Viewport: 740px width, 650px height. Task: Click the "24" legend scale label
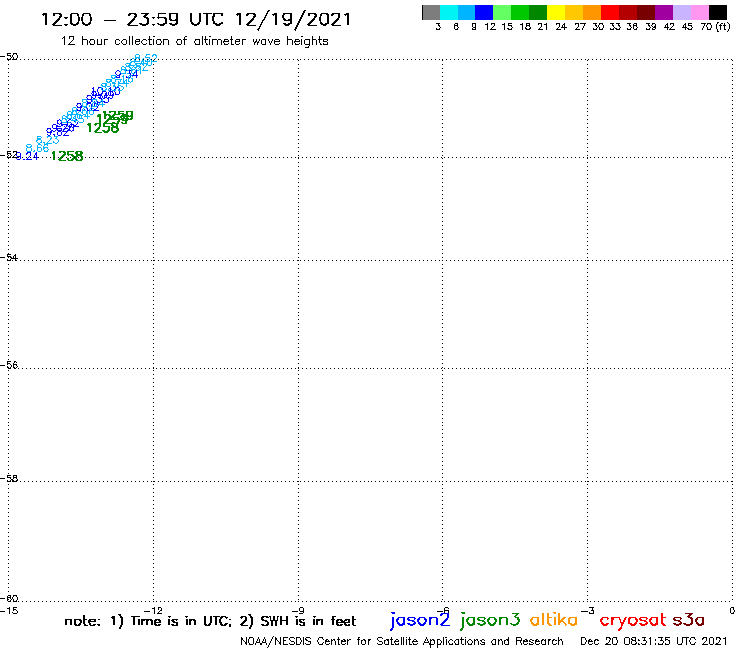point(561,27)
